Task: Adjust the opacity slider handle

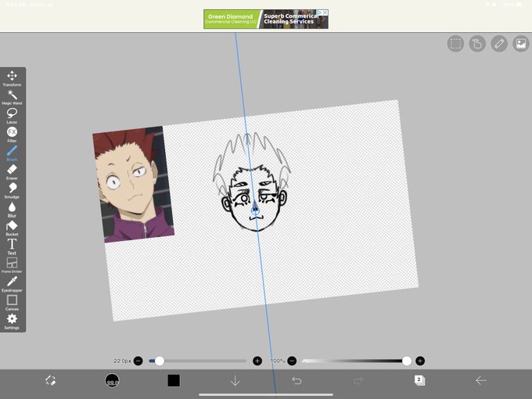Action: point(407,361)
